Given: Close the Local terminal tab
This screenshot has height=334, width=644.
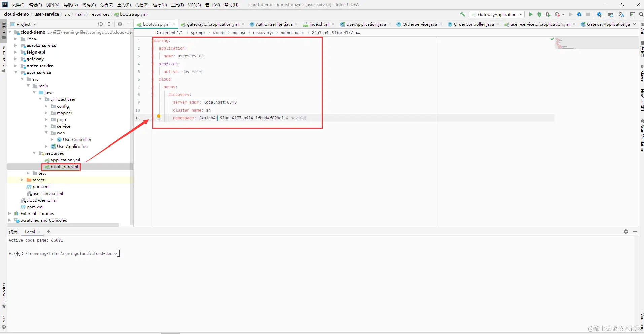Looking at the screenshot, I should coord(39,232).
